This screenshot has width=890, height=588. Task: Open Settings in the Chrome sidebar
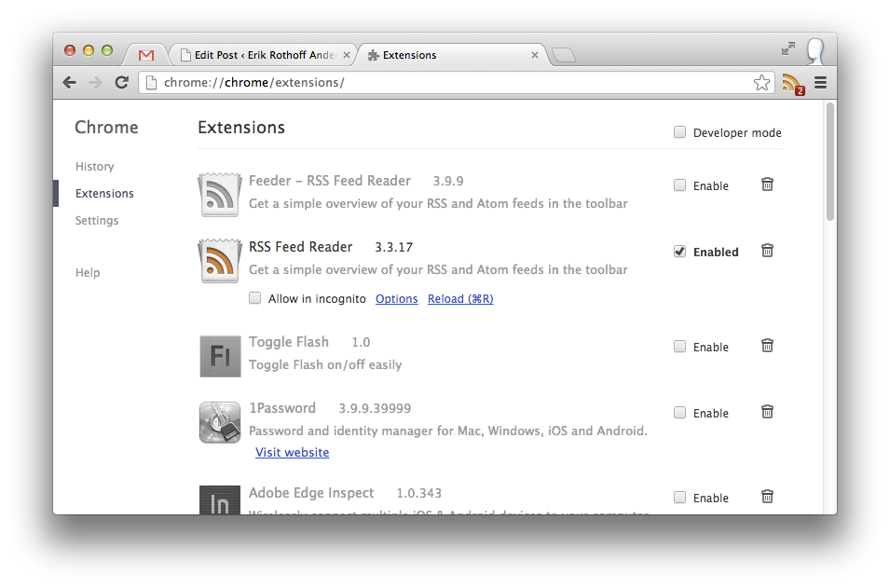(97, 220)
